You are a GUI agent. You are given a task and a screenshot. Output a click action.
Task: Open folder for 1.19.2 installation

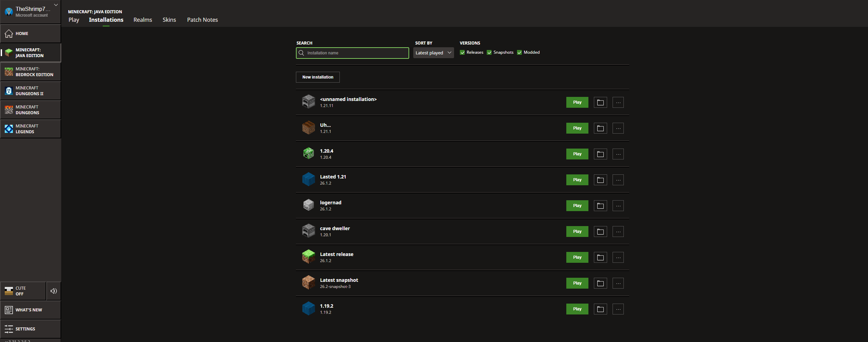[600, 309]
